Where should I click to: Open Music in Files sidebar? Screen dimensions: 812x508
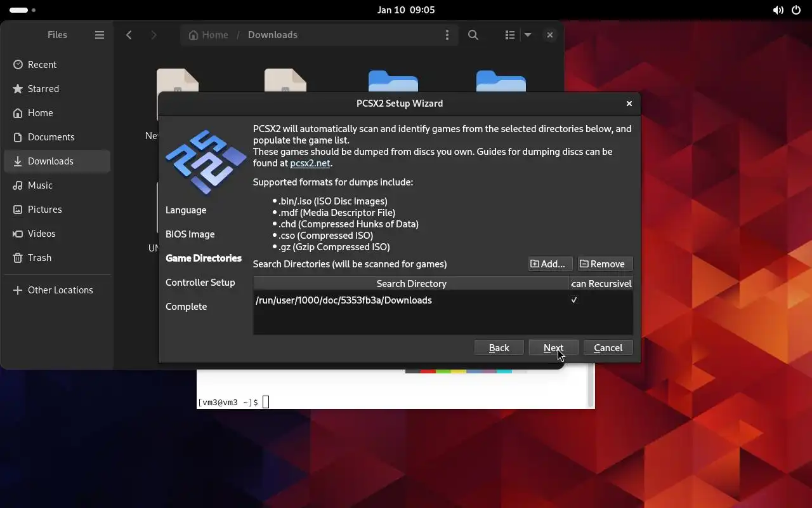(x=57, y=185)
